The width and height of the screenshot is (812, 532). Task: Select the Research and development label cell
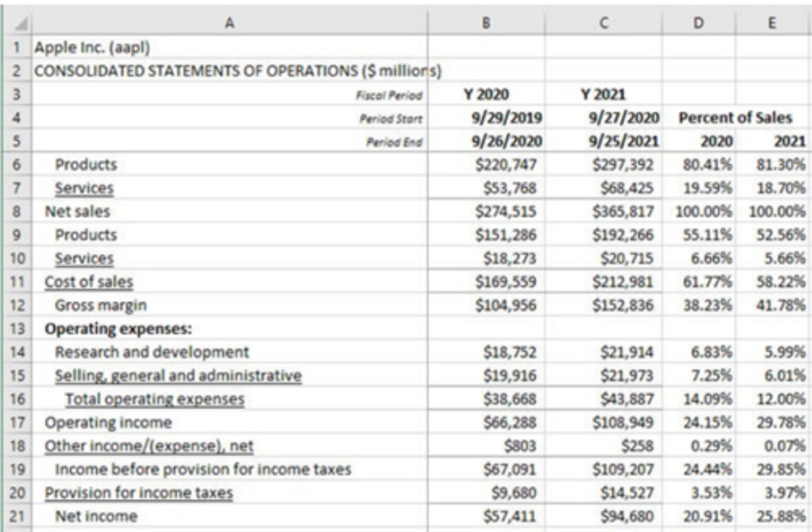[x=152, y=352]
